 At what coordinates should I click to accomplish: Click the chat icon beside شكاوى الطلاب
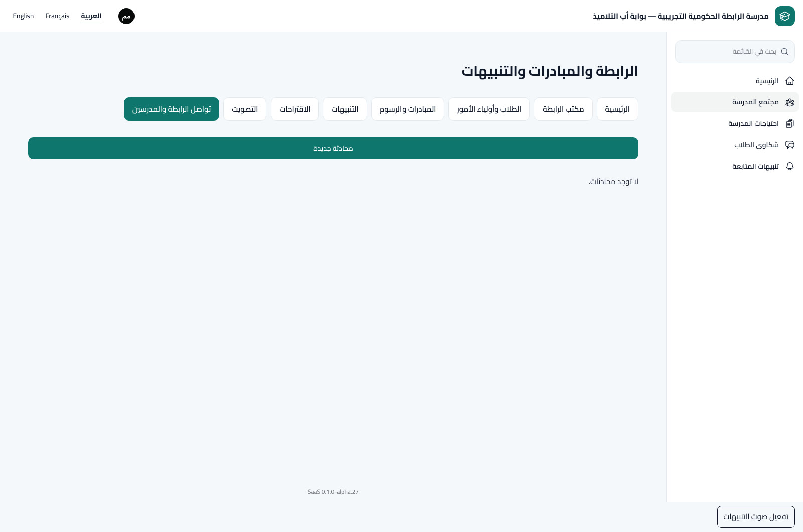tap(790, 145)
